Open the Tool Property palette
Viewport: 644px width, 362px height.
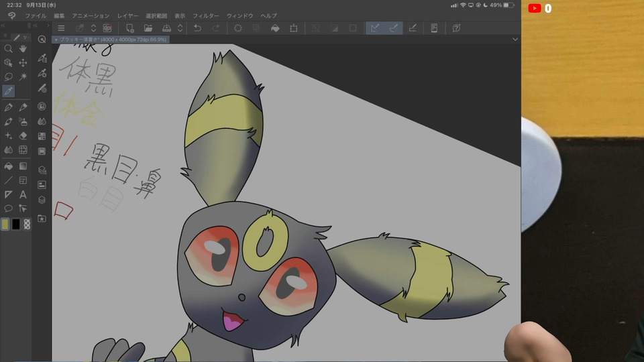[42, 74]
